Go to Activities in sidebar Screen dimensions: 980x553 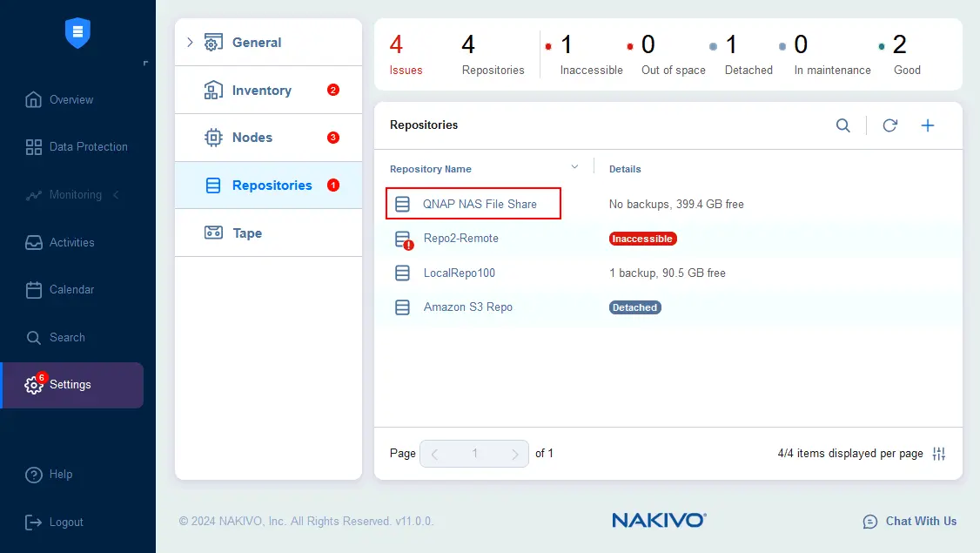72,243
